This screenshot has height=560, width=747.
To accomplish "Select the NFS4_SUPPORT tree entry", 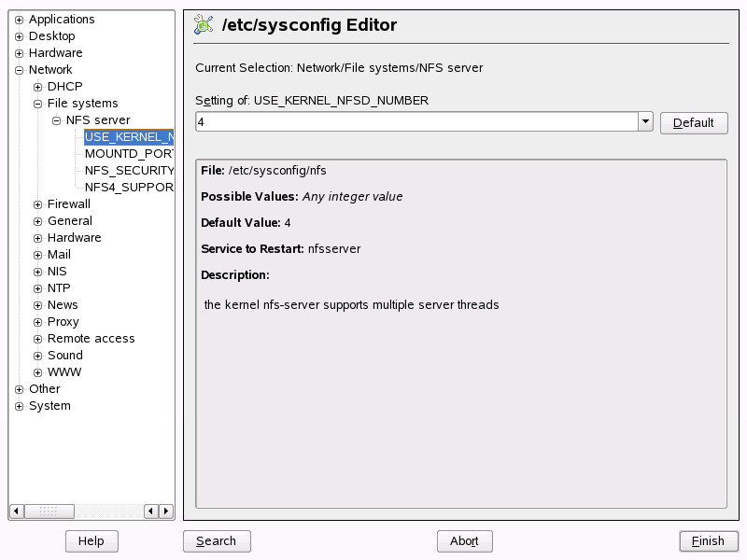I will pos(129,188).
